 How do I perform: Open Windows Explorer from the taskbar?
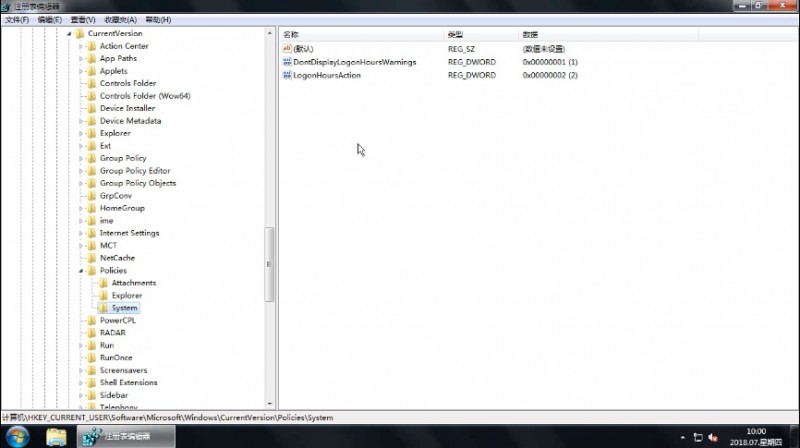pos(56,437)
